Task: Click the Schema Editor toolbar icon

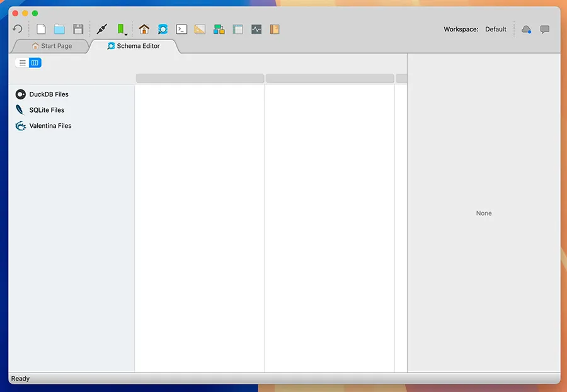Action: 163,29
